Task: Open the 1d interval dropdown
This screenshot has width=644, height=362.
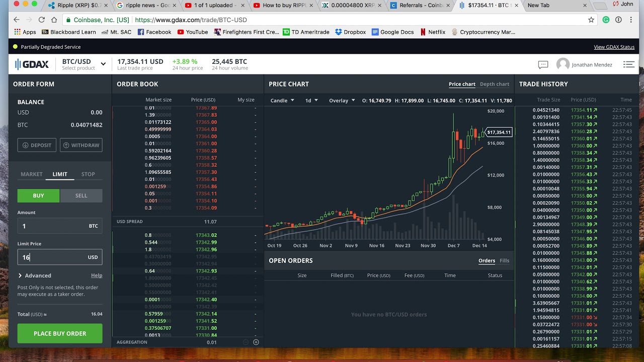Action: pos(311,101)
